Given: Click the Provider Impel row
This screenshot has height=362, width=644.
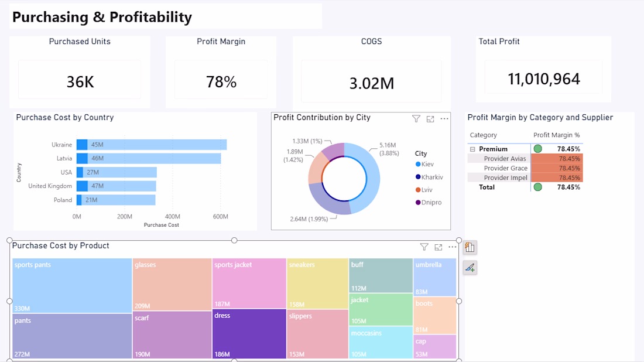Looking at the screenshot, I should [x=525, y=177].
